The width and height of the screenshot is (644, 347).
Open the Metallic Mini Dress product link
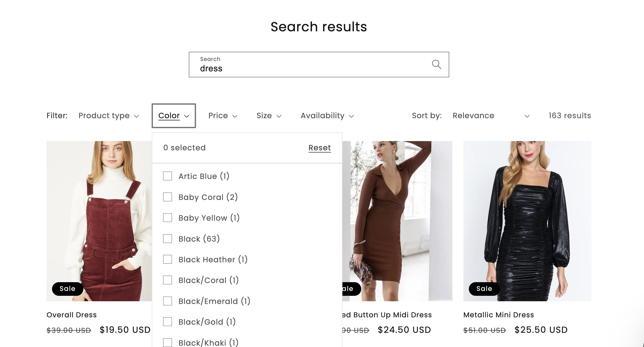point(498,315)
